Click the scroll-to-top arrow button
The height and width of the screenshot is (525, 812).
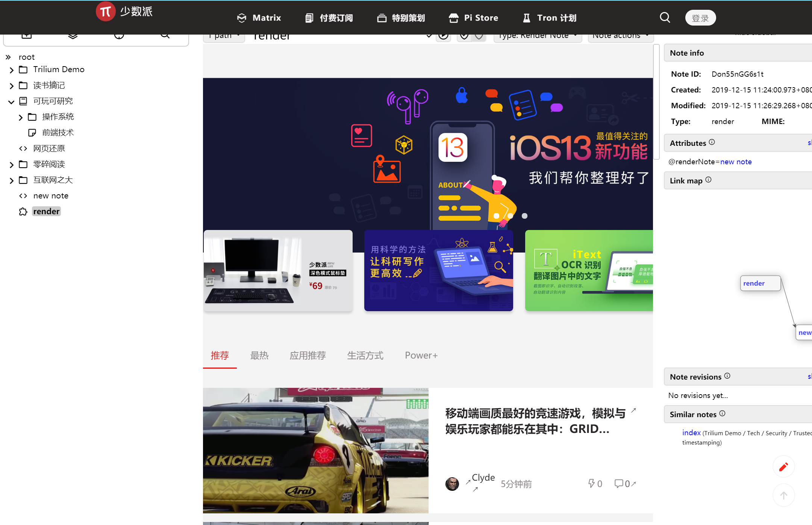pyautogui.click(x=783, y=495)
